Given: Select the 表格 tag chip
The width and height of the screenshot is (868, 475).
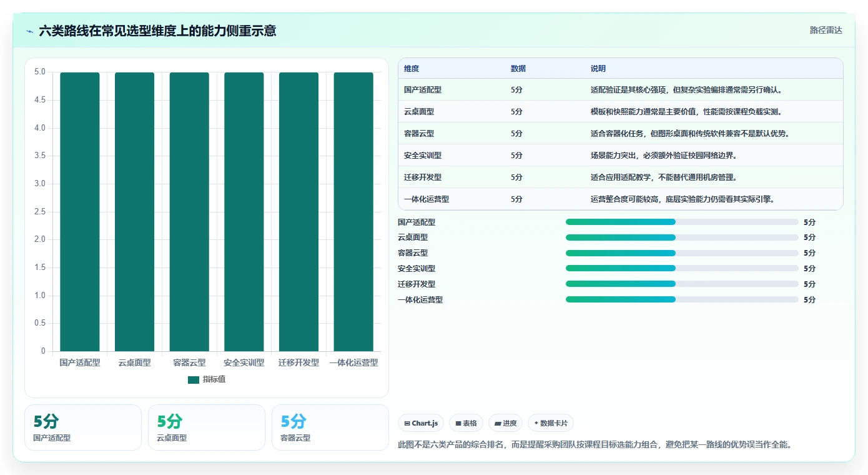Looking at the screenshot, I should click(x=466, y=423).
